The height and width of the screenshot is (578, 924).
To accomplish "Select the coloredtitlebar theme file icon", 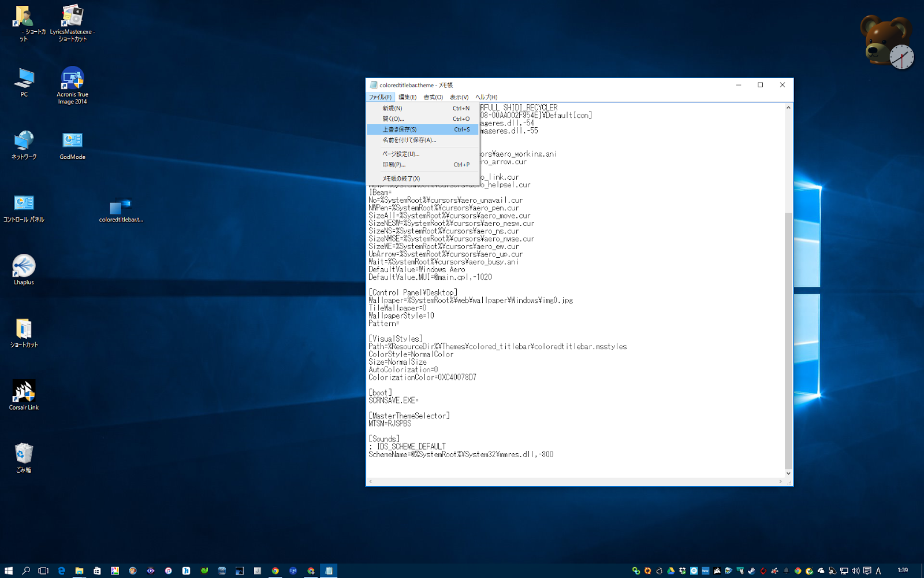I will [x=121, y=210].
